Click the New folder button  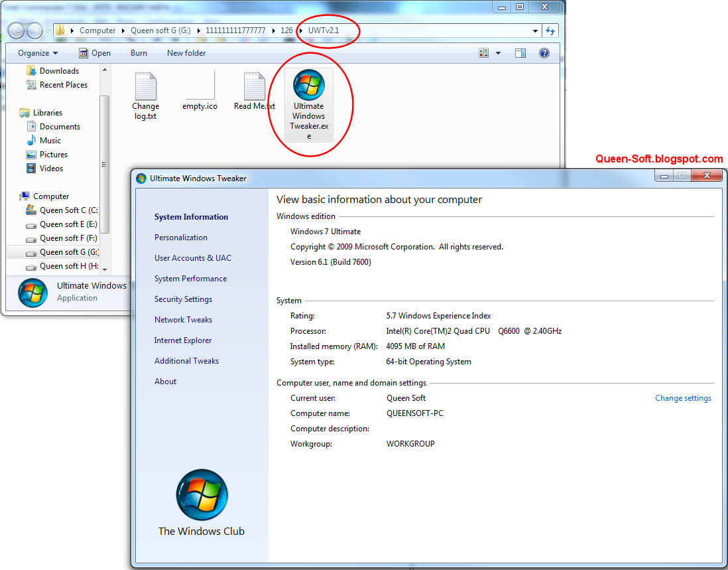click(x=186, y=53)
